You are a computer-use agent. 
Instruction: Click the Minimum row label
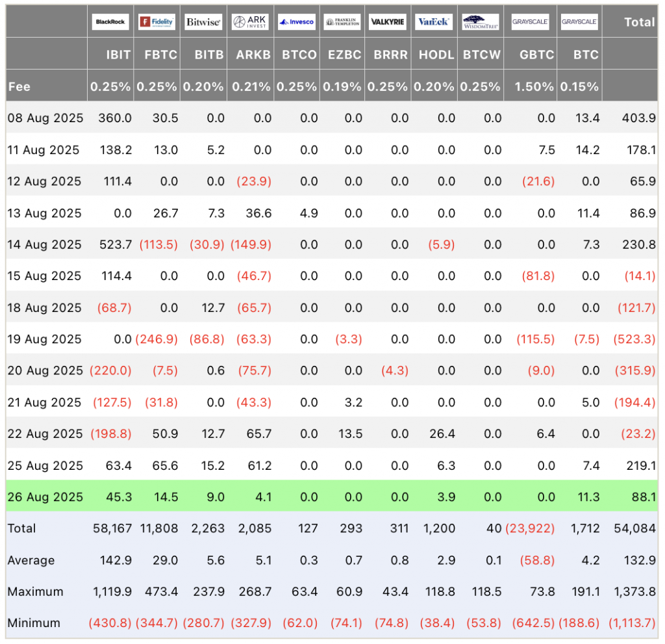pyautogui.click(x=34, y=623)
